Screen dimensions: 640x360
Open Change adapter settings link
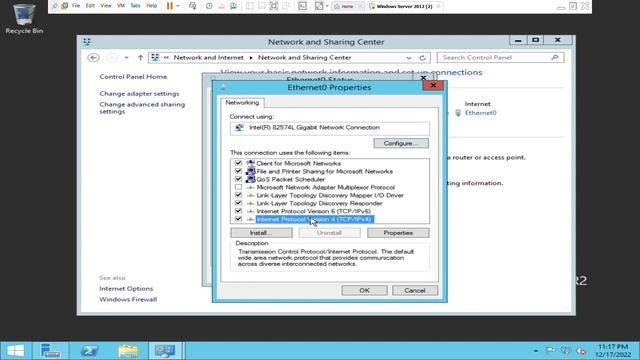[x=139, y=93]
